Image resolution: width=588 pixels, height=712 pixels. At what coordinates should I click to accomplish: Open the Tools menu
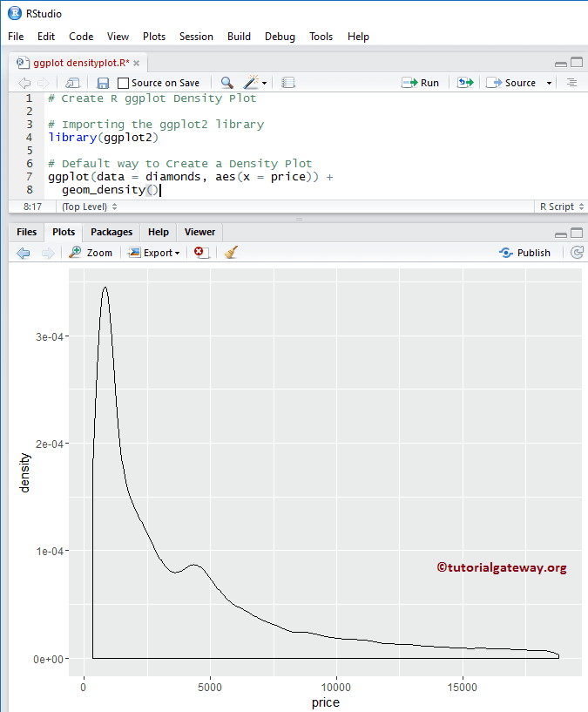point(321,37)
